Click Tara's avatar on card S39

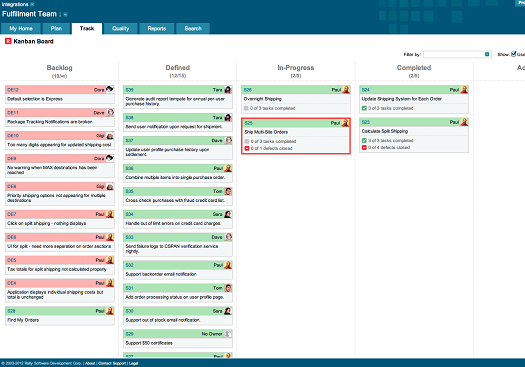point(228,89)
